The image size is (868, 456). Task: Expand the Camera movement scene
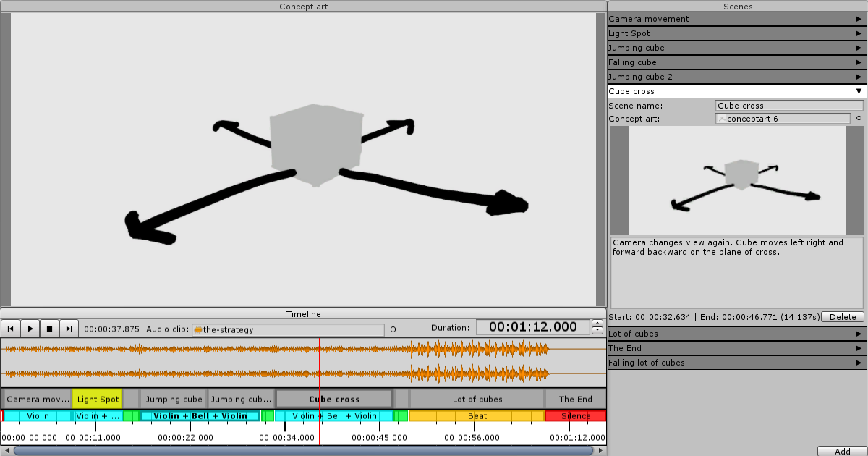tap(859, 19)
